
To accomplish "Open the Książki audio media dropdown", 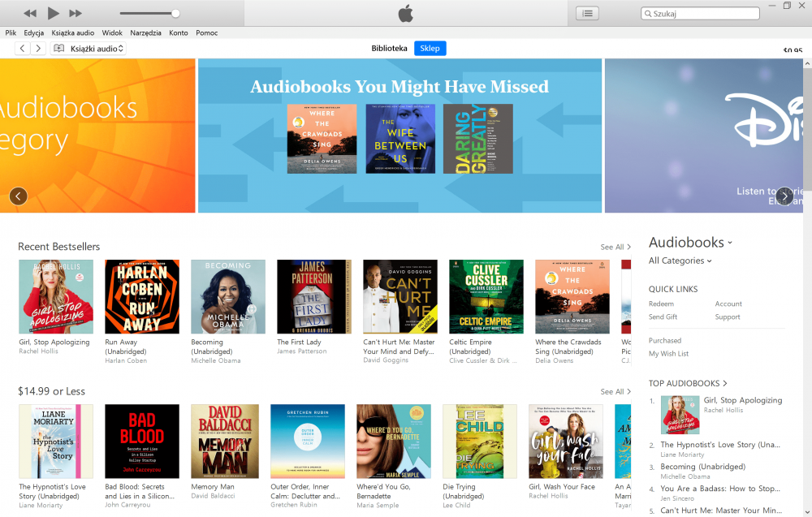I will pos(89,49).
